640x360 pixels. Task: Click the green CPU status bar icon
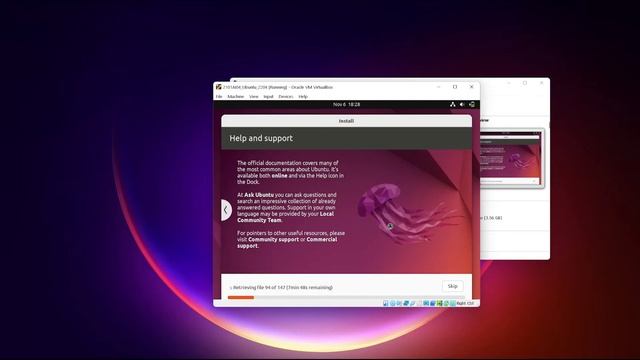click(x=439, y=303)
